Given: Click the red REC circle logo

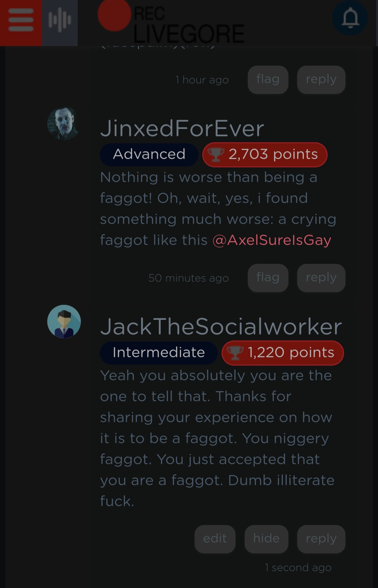Looking at the screenshot, I should (x=114, y=15).
